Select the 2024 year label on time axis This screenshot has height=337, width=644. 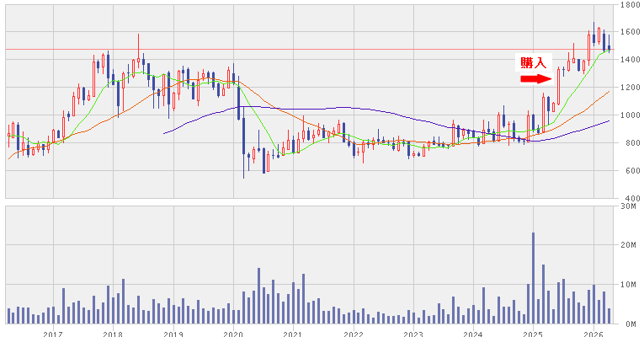pos(473,333)
